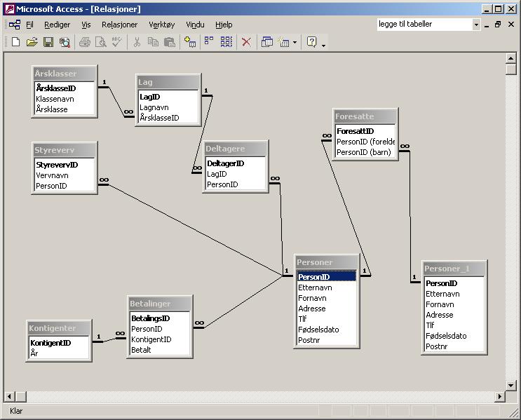Select the Styreverv table title bar
Viewport: 521px width, 420px height.
[x=65, y=150]
